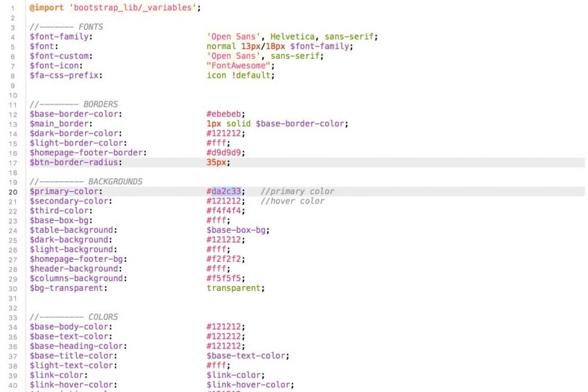588x392 pixels.
Task: Click the #f2f2f2 color value
Action: point(226,259)
